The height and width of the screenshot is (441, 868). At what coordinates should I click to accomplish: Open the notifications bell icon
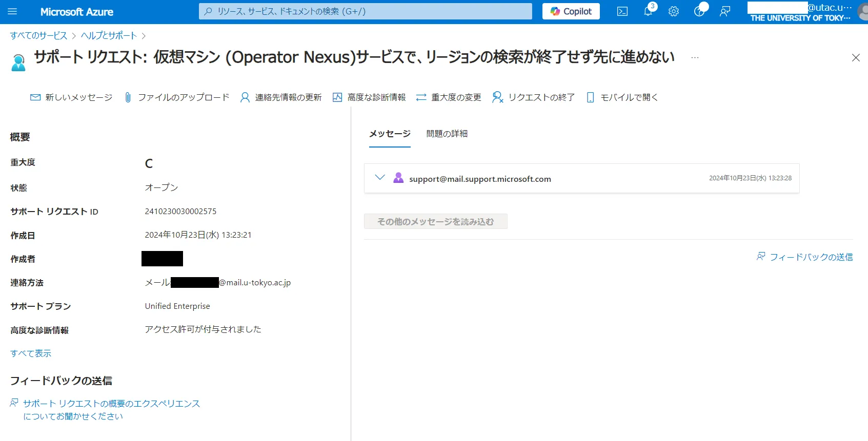click(x=648, y=11)
